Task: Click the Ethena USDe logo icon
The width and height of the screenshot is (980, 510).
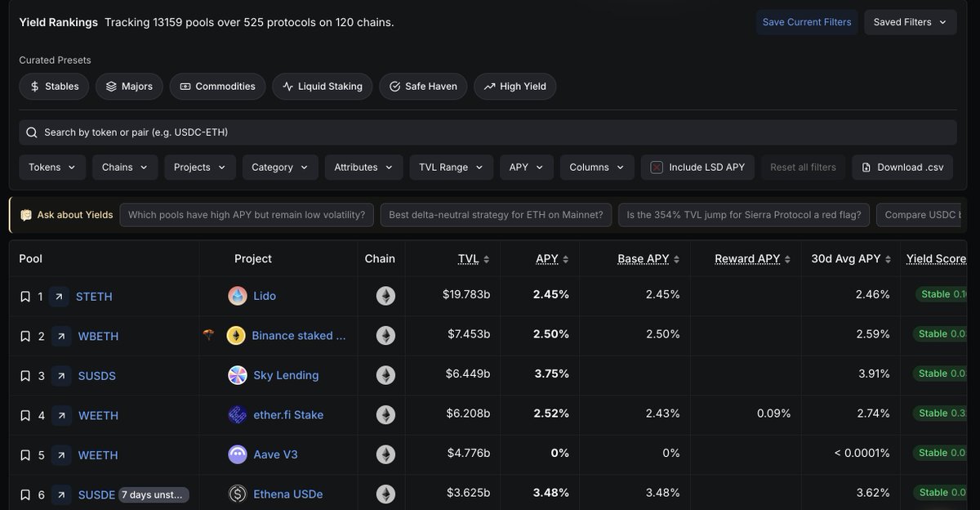Action: [x=238, y=494]
